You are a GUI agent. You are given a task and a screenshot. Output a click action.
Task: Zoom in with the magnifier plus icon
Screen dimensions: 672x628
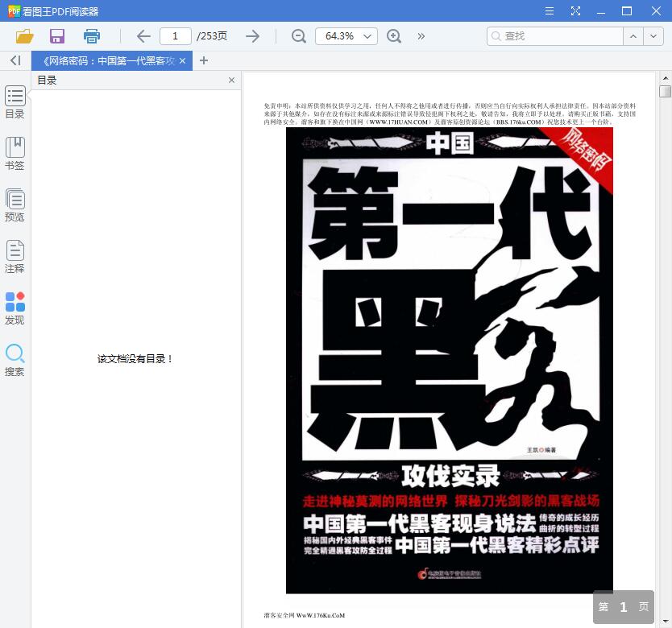point(394,36)
